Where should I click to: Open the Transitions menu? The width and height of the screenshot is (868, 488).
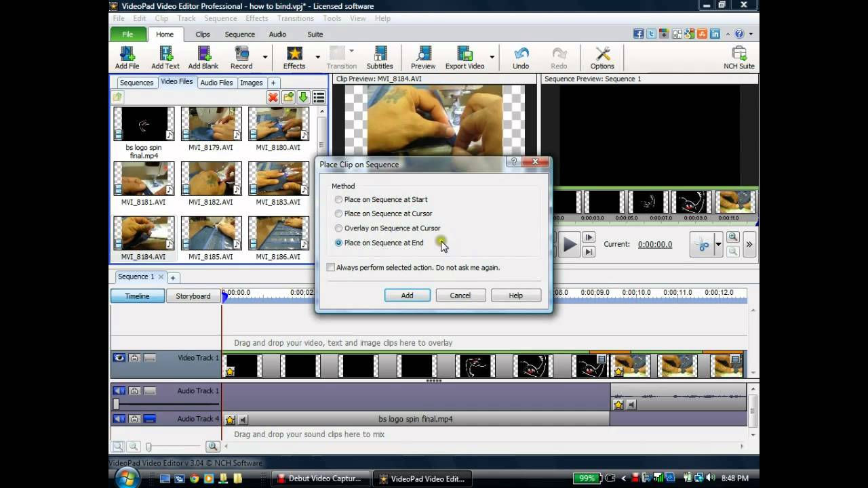click(x=295, y=18)
